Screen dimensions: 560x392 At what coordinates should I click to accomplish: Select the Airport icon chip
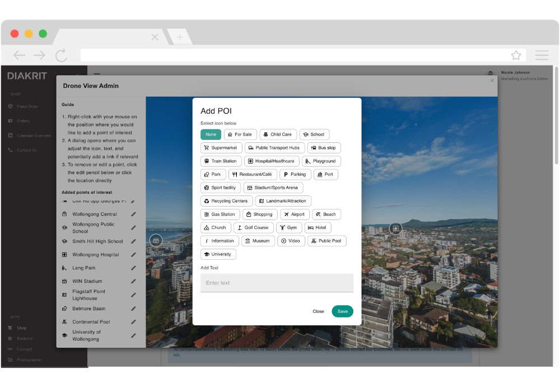tap(295, 214)
